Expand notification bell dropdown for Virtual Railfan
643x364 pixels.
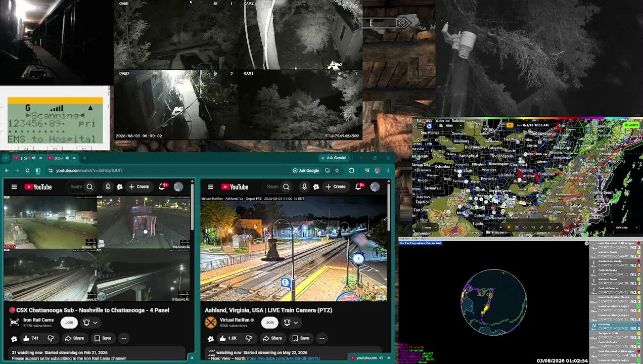(x=291, y=323)
